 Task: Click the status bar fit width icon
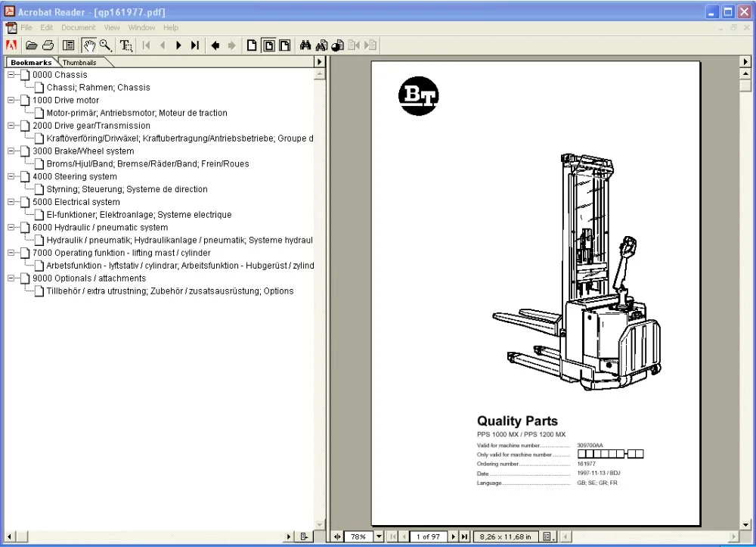tap(337, 536)
